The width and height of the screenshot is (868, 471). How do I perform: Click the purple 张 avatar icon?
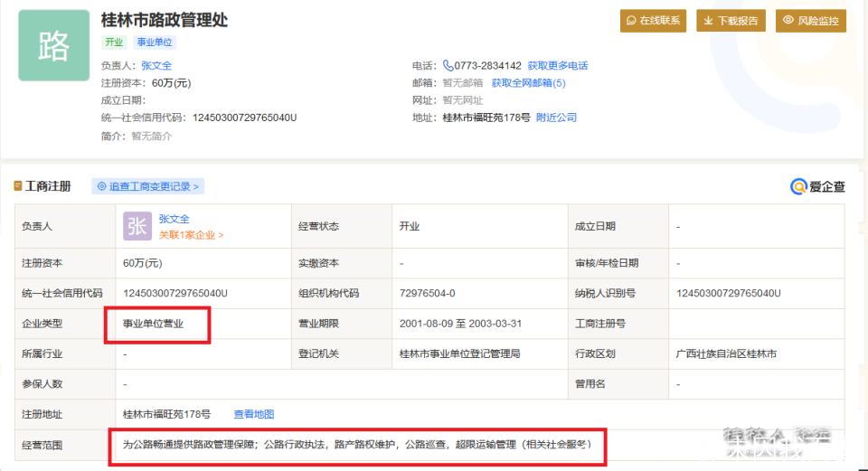(x=137, y=226)
